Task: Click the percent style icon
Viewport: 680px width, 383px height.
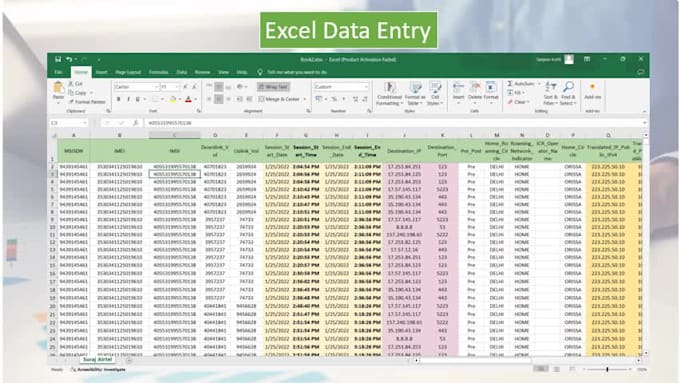Action: tap(334, 99)
